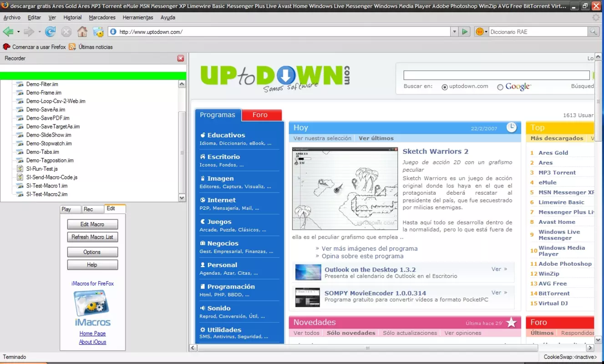Screen dimensions: 604x364
Task: Click the Refresh Macro List button
Action: pos(92,237)
